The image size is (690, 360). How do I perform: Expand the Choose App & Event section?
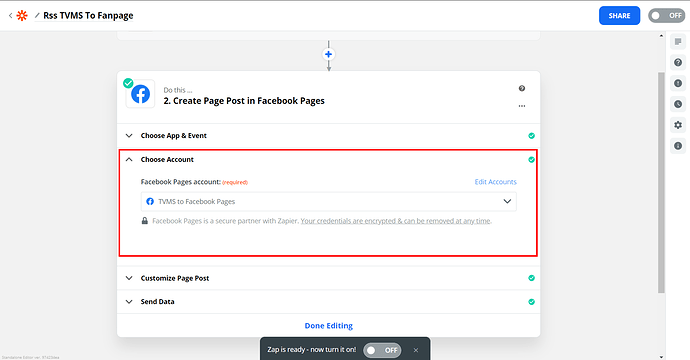pos(328,136)
